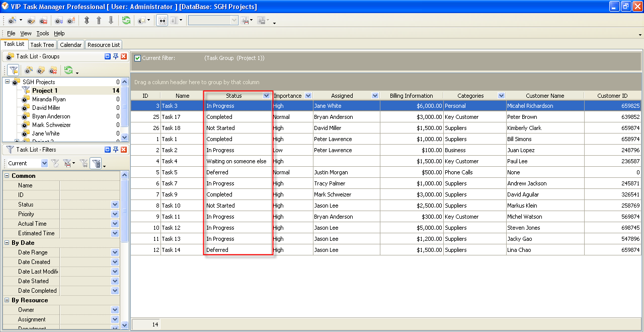Open the Current filter preset dropdown

[44, 163]
